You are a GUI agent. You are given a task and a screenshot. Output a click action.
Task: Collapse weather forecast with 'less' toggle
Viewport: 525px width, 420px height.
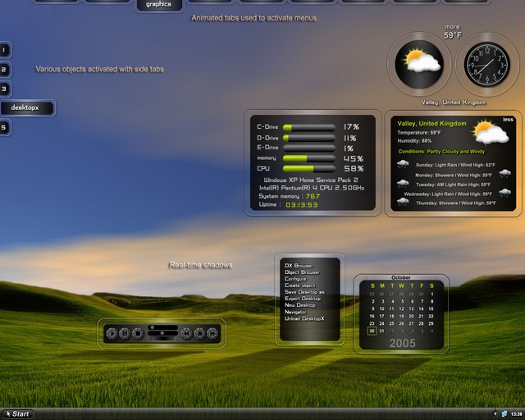(508, 120)
